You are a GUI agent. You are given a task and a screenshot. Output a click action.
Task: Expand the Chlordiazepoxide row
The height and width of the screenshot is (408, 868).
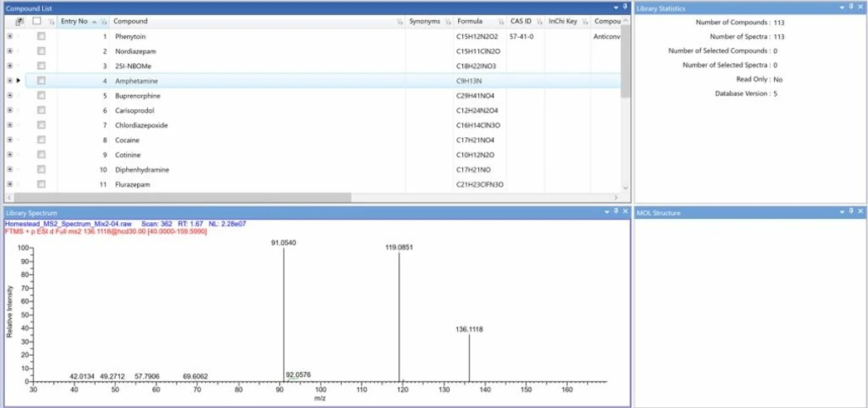click(9, 125)
